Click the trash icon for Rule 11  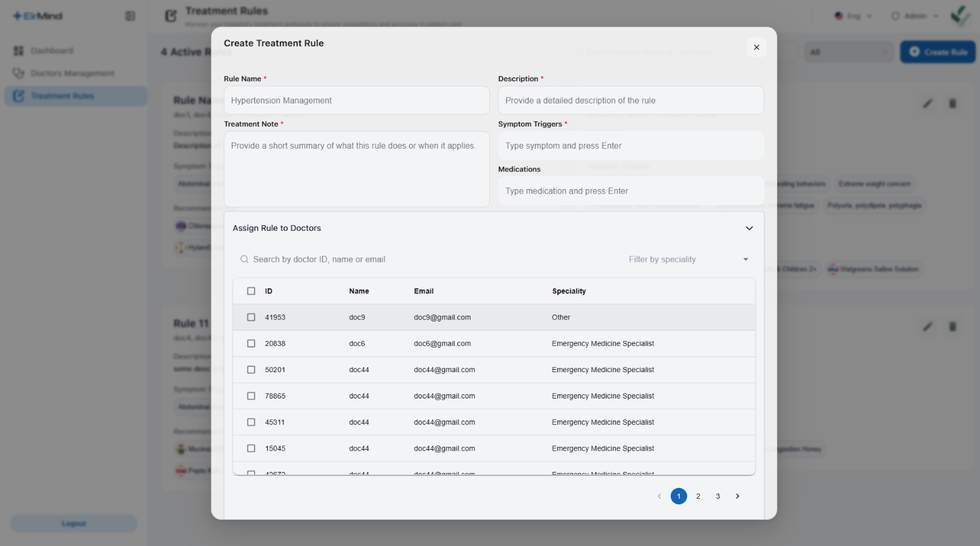952,327
